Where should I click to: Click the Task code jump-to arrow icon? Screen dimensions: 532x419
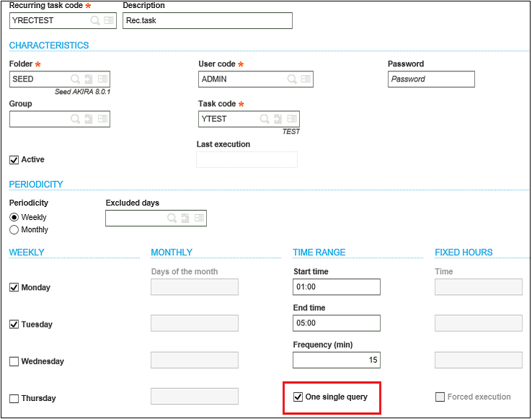[x=278, y=119]
